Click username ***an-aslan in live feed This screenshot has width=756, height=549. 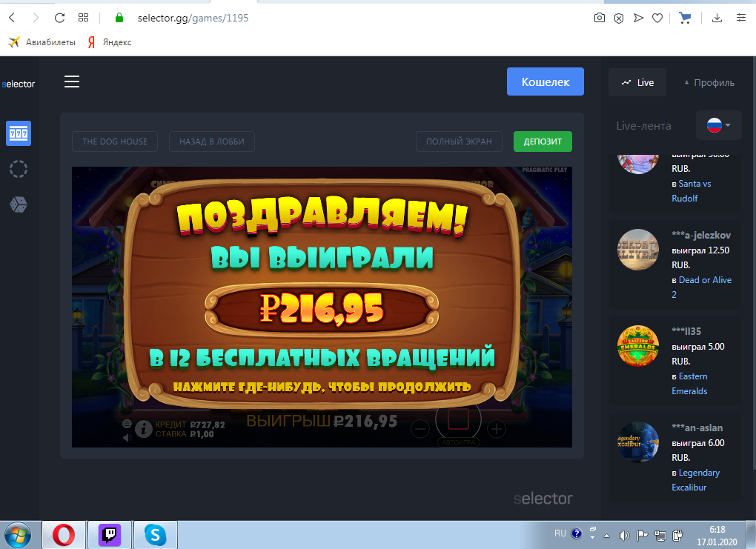697,428
